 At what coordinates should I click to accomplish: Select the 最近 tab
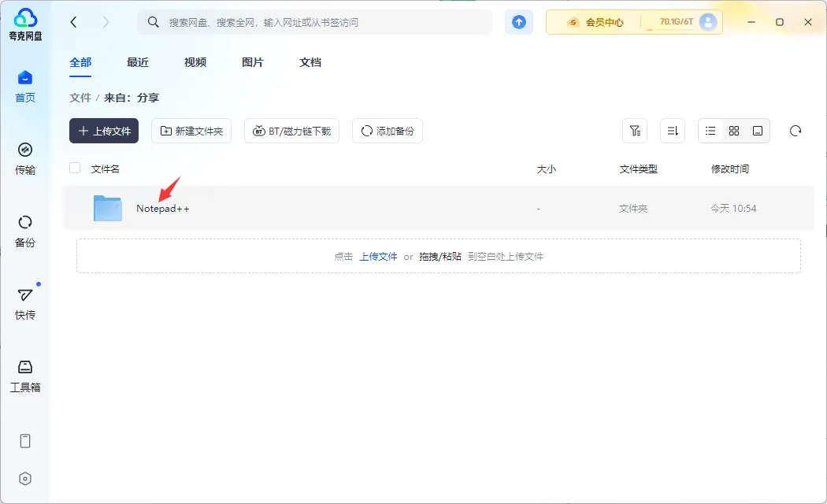pyautogui.click(x=138, y=62)
